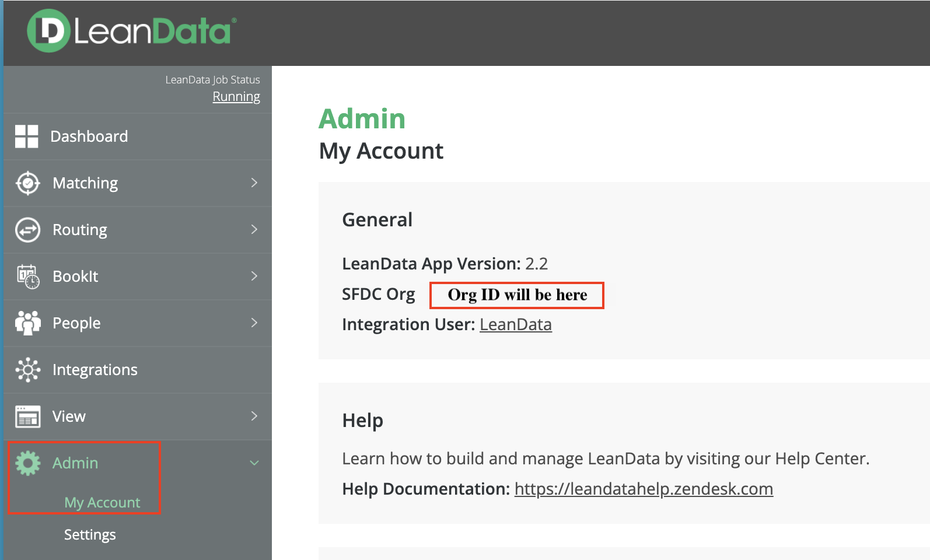The image size is (930, 560).
Task: Expand the BookIt submenu chevron
Action: point(254,276)
